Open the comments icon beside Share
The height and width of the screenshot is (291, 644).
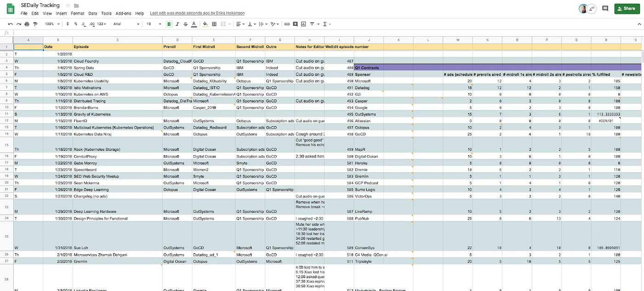coord(605,8)
